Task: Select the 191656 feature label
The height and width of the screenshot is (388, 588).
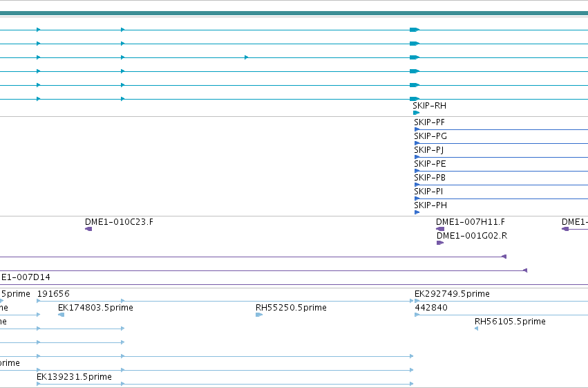Action: click(53, 294)
